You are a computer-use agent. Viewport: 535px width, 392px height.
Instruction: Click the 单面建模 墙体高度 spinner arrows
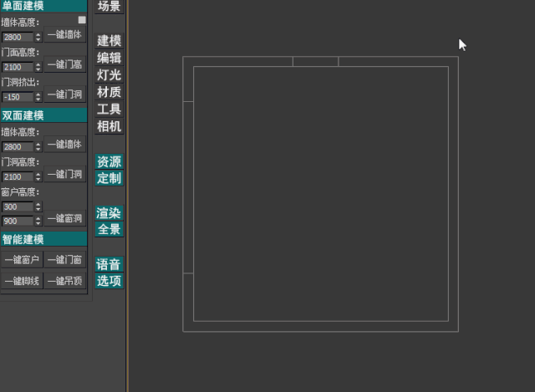point(38,37)
